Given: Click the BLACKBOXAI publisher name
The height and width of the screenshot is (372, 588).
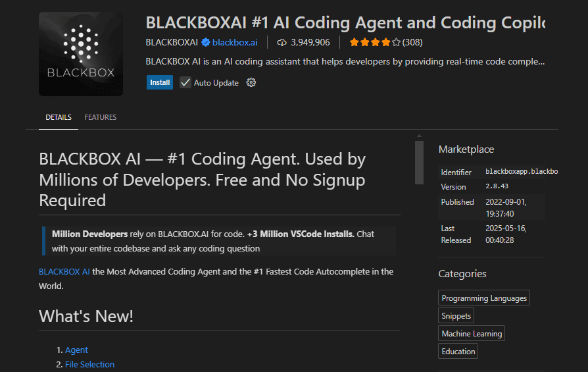Looking at the screenshot, I should pos(172,42).
